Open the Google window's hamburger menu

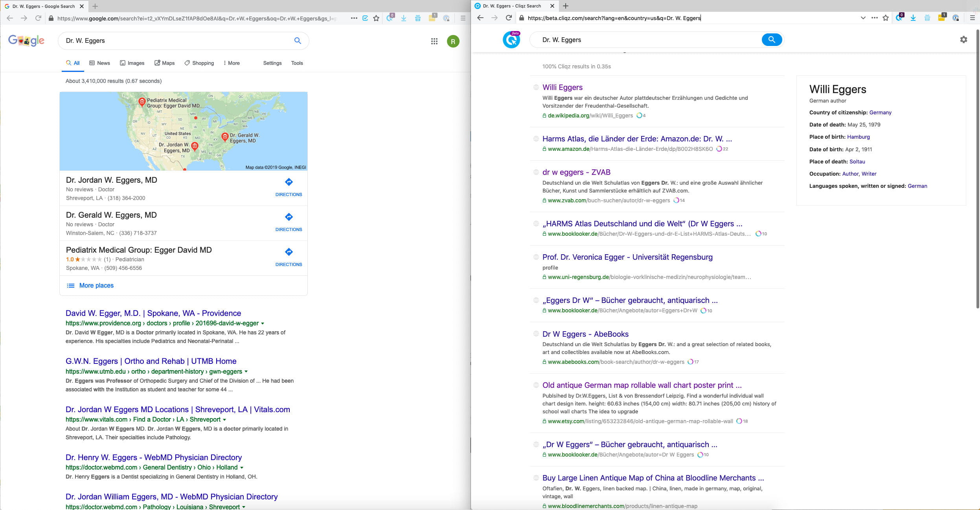(463, 18)
